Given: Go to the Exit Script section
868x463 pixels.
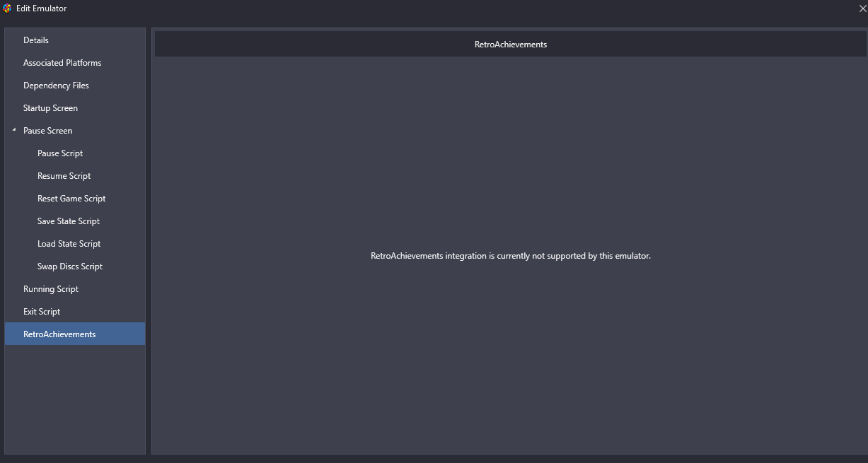Looking at the screenshot, I should click(x=42, y=312).
